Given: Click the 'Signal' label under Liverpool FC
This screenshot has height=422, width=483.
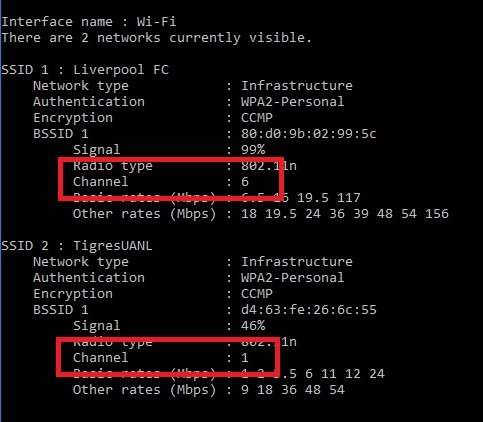Looking at the screenshot, I should [97, 150].
